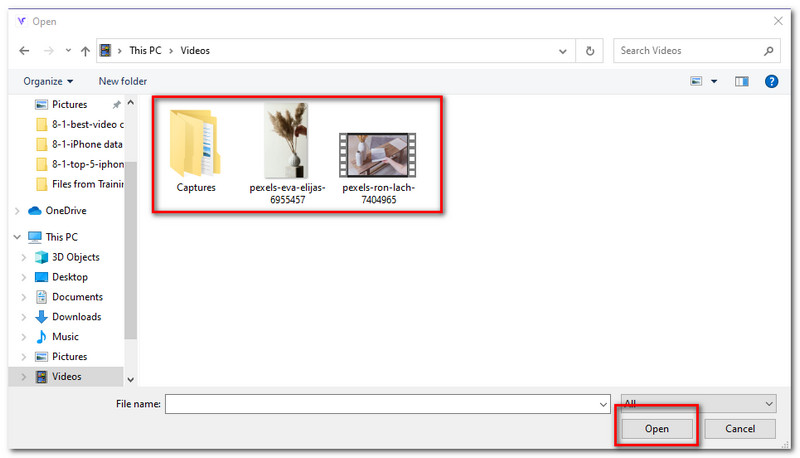Open the 8-1-iPhone data folder
800x458 pixels.
coord(80,144)
